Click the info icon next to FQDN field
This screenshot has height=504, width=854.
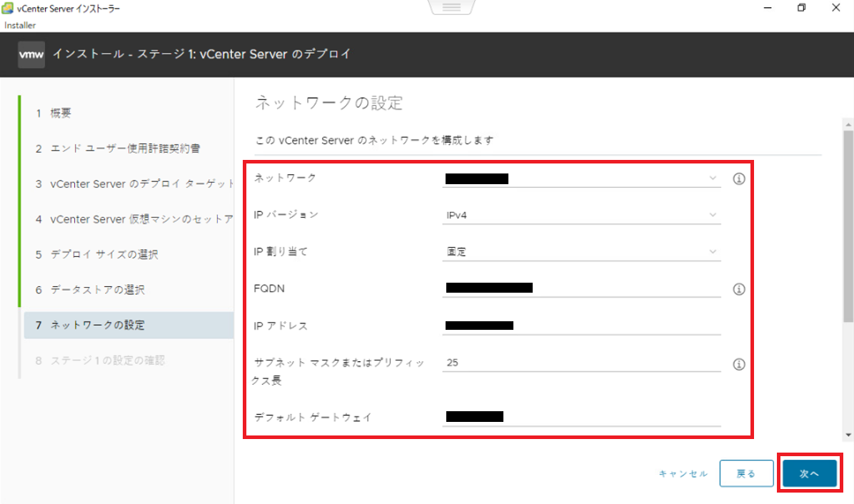(x=738, y=289)
